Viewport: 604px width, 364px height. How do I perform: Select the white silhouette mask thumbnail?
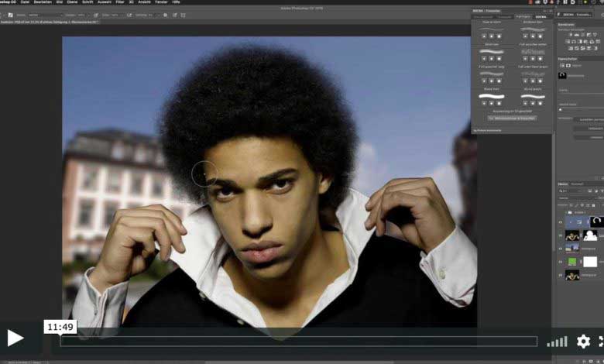tap(590, 235)
